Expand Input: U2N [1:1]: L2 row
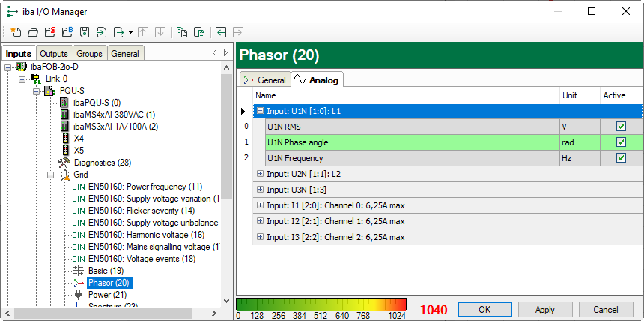Image resolution: width=644 pixels, height=321 pixels. tap(261, 174)
